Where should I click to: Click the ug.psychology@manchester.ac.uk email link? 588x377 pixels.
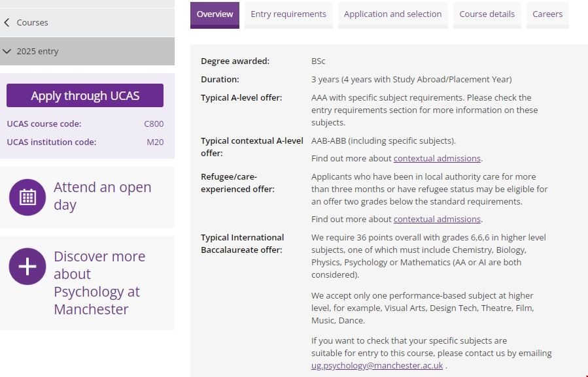(377, 366)
